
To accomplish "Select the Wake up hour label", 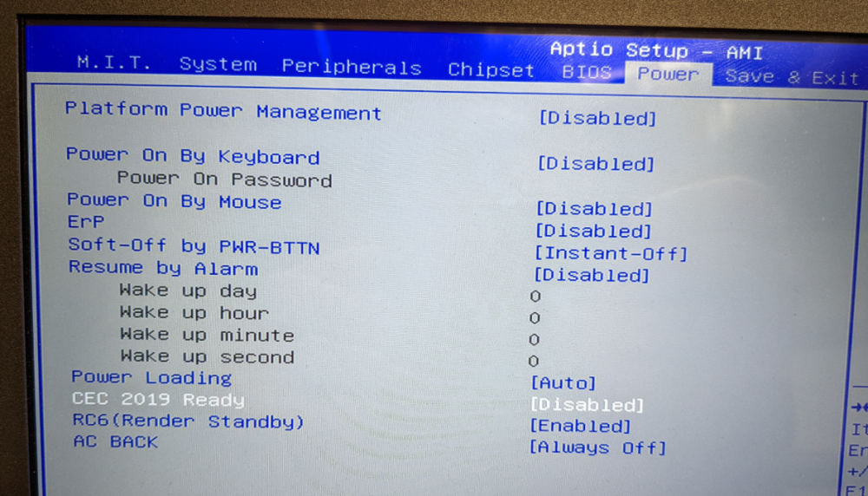I will pos(194,312).
